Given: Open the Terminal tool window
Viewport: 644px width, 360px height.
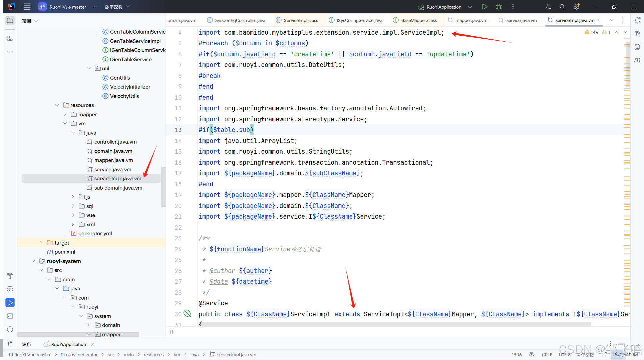Looking at the screenshot, I should tap(10, 316).
